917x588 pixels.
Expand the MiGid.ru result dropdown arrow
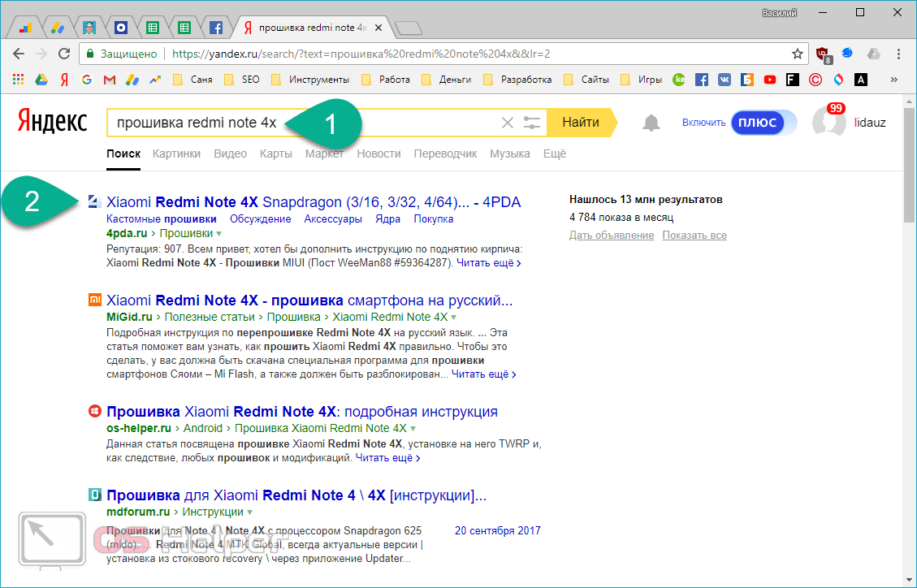click(454, 318)
